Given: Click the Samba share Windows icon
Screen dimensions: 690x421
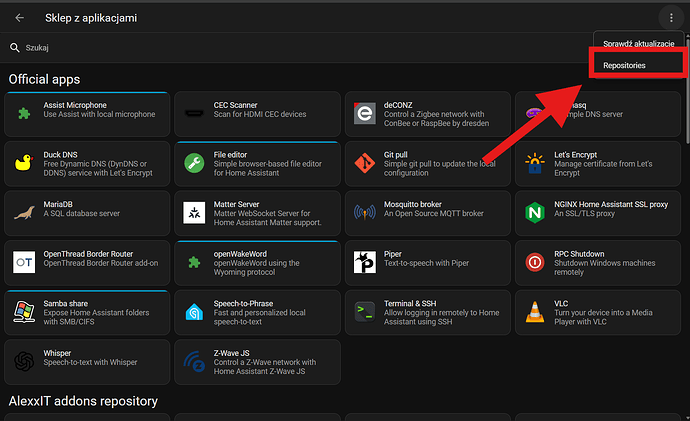Looking at the screenshot, I should tap(24, 311).
